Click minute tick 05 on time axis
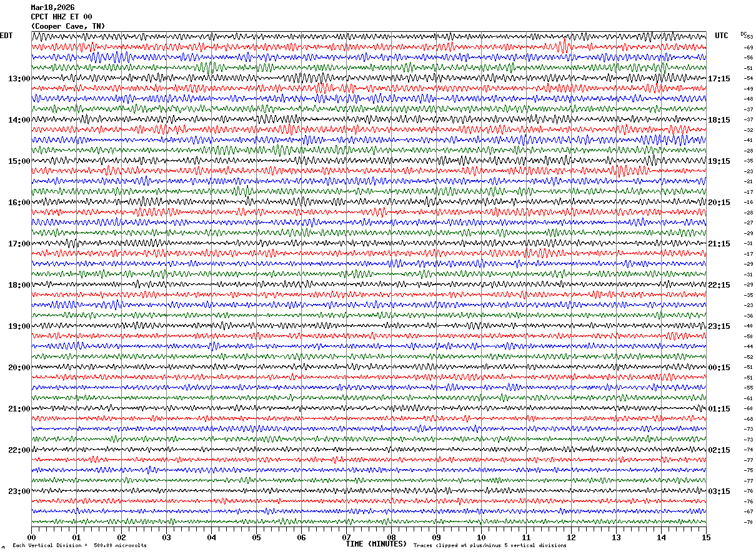The width and height of the screenshot is (756, 554). tap(256, 537)
